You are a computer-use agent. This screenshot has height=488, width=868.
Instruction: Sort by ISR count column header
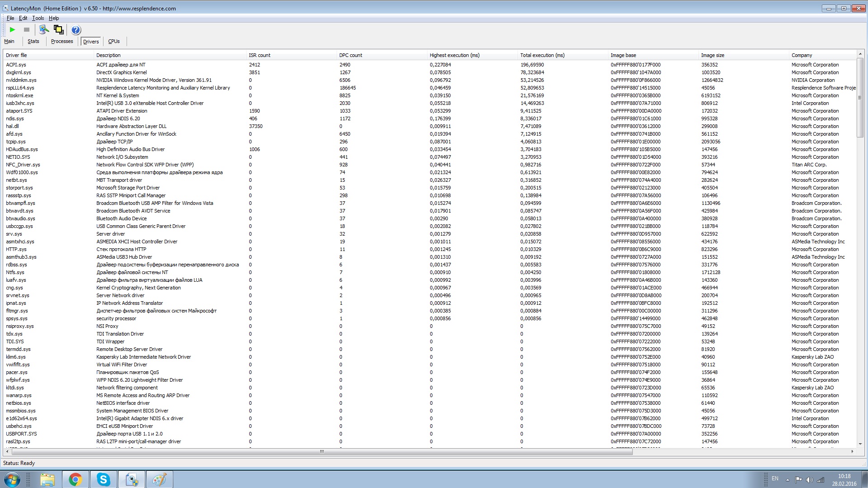(291, 55)
